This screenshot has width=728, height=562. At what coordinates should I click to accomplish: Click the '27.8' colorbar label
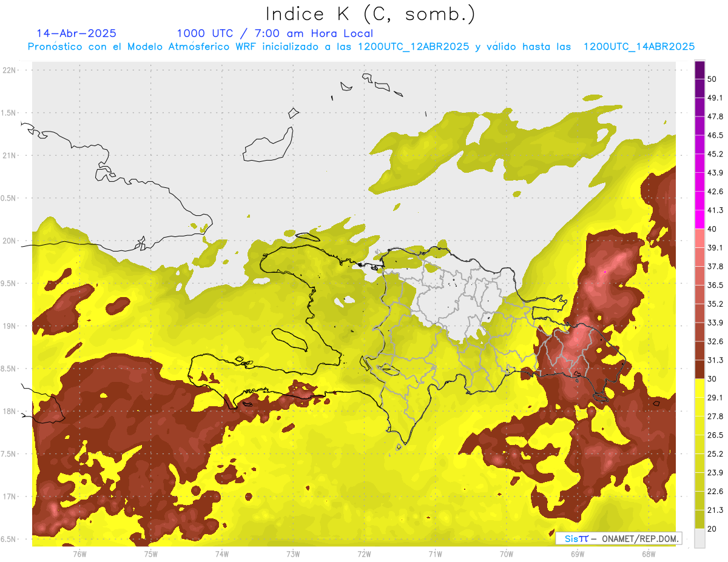click(x=715, y=416)
